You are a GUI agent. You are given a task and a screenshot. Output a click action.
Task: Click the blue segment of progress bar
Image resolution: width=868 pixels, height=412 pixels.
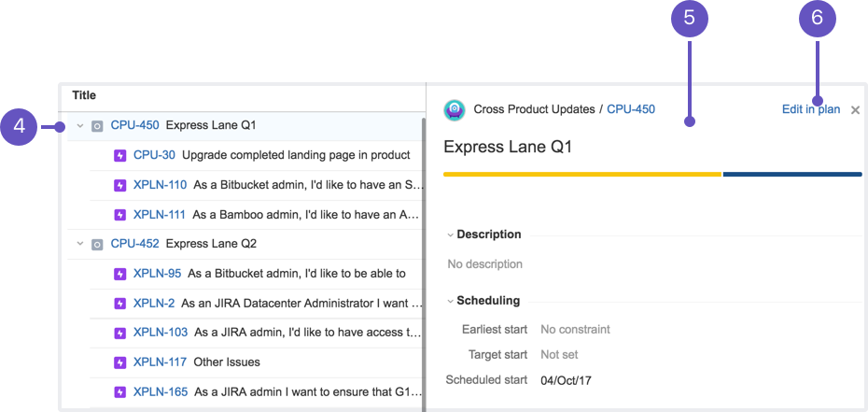pyautogui.click(x=791, y=174)
